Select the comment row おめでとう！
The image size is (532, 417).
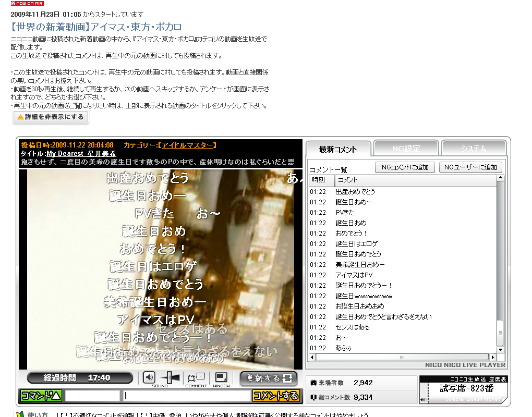click(403, 234)
